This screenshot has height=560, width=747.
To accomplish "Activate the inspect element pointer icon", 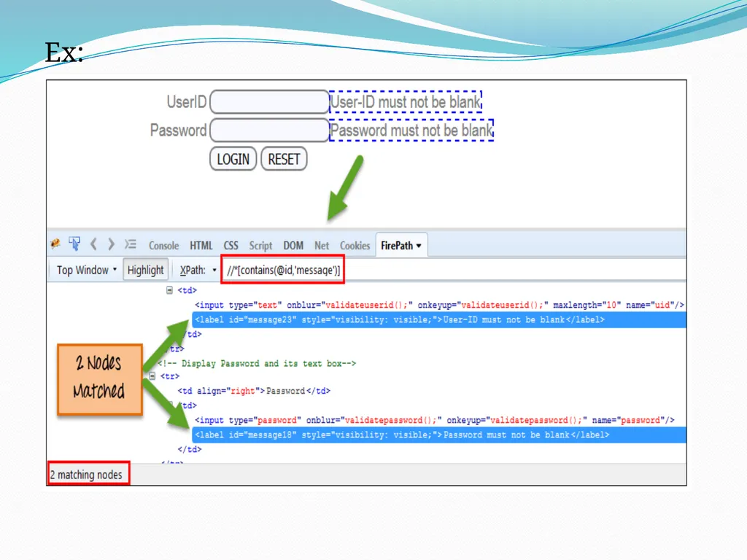I will pyautogui.click(x=74, y=244).
